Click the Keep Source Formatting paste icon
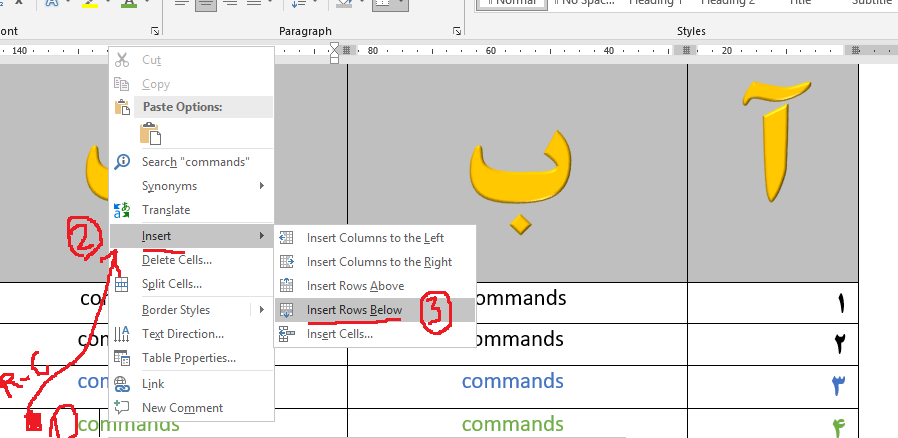The height and width of the screenshot is (438, 898). [151, 133]
